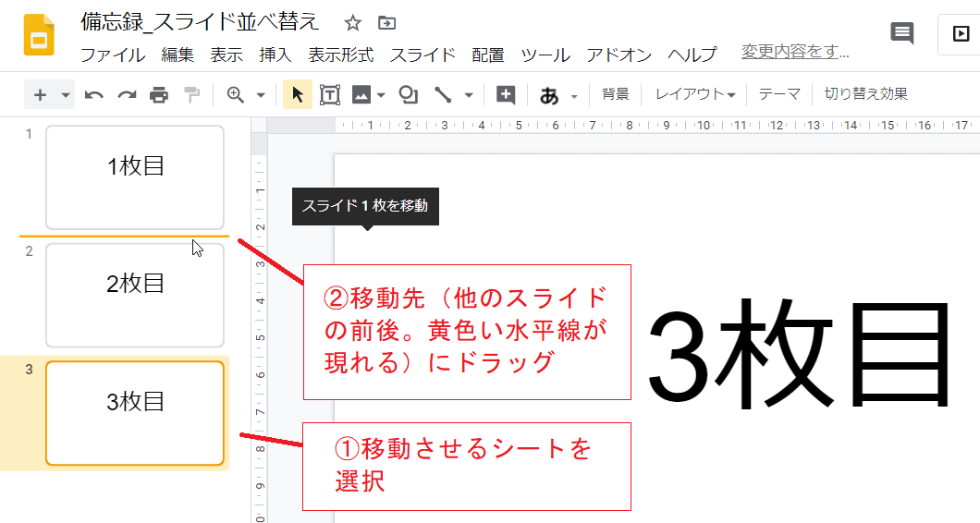Viewport: 980px width, 523px height.
Task: Click the zoom magnifier icon
Action: click(x=235, y=95)
